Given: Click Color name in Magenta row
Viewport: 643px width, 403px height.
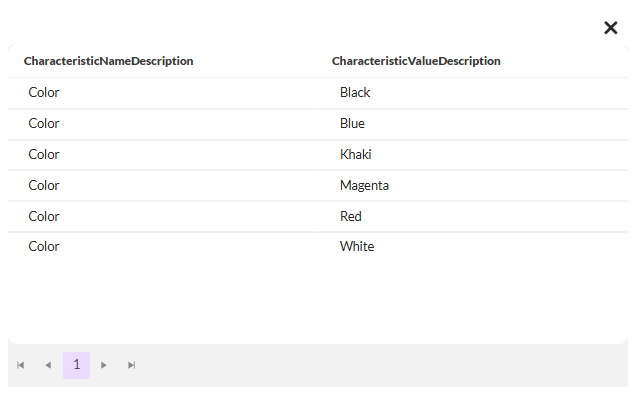Looking at the screenshot, I should click(44, 186).
